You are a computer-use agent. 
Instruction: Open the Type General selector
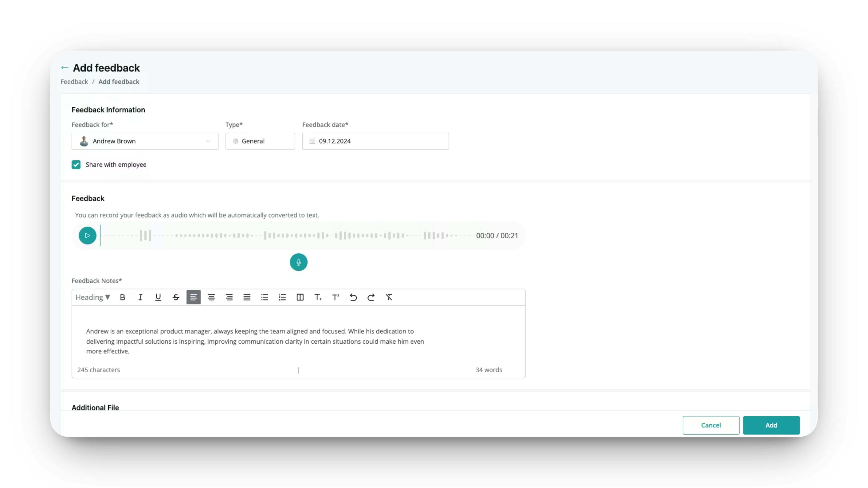pos(260,141)
